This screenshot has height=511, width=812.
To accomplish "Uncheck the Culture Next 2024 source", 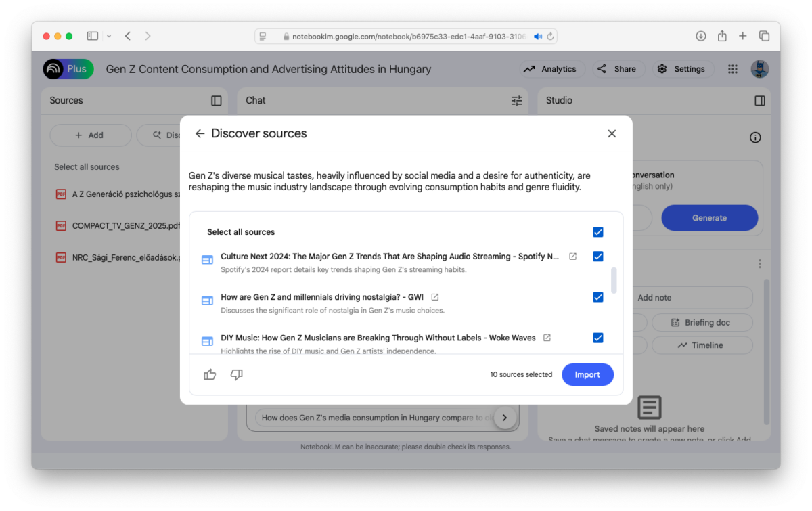I will pyautogui.click(x=597, y=257).
